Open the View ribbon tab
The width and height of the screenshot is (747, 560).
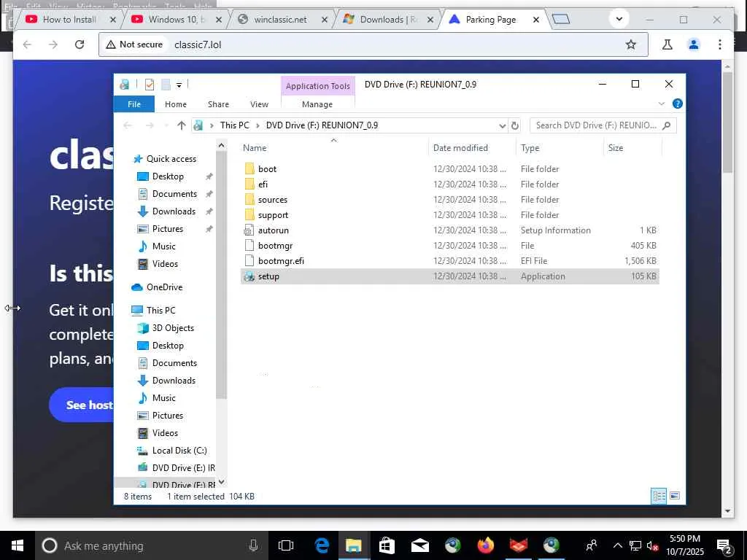259,104
